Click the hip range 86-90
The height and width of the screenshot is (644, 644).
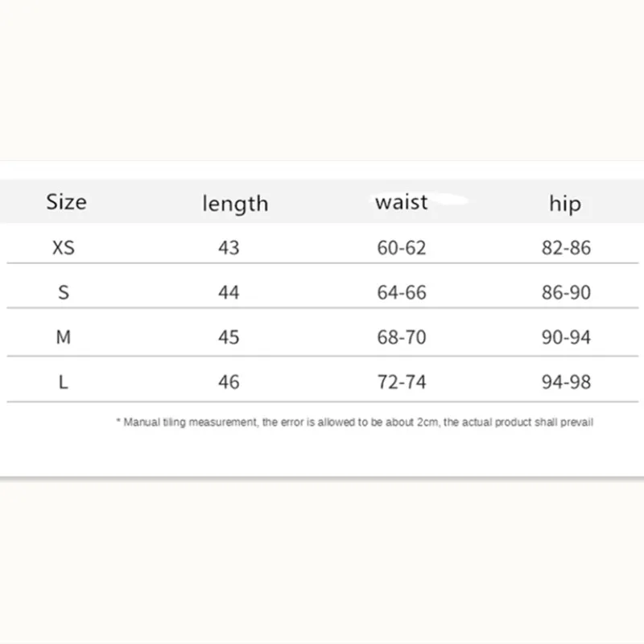coord(566,292)
